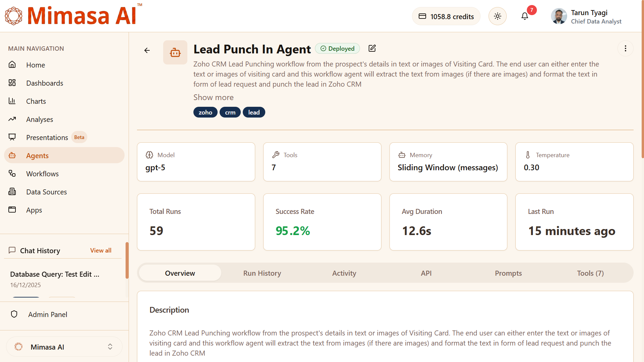Navigate to Analyses

coord(64,119)
